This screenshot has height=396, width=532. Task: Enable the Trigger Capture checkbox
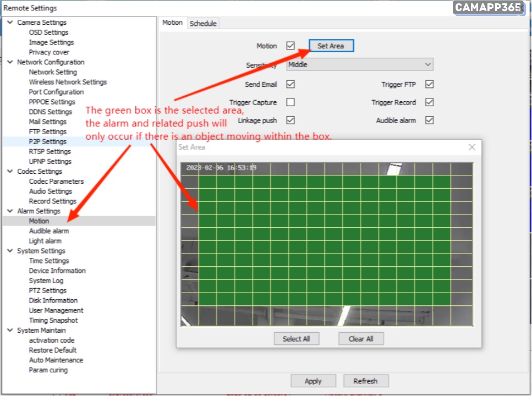(290, 102)
